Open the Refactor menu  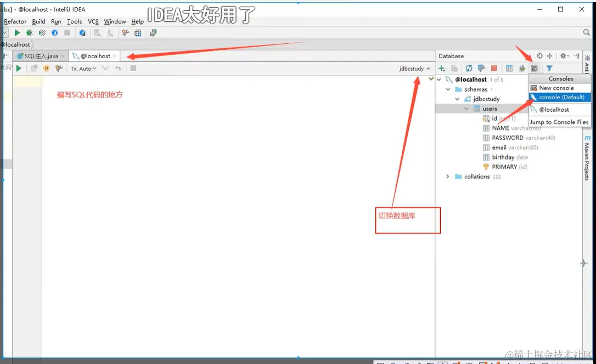[15, 21]
